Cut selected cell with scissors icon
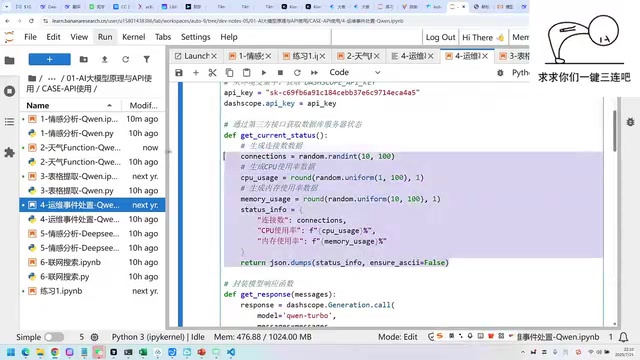Image resolution: width=640 pixels, height=360 pixels. [x=212, y=73]
